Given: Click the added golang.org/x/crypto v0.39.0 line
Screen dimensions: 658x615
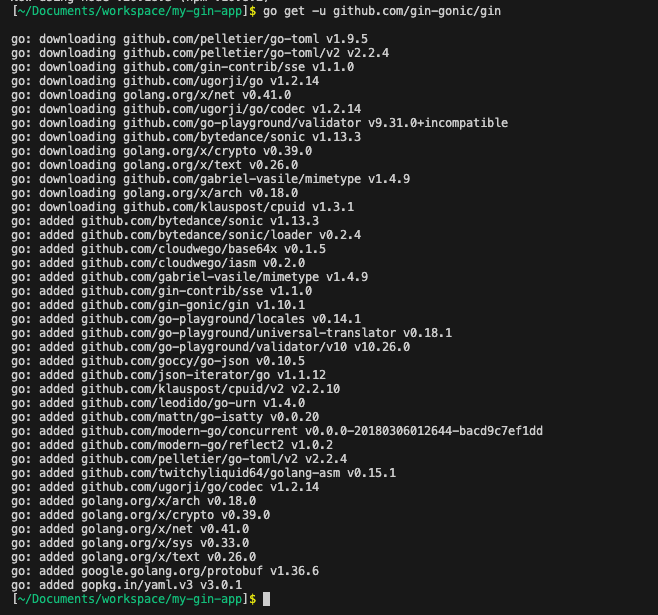Looking at the screenshot, I should [x=141, y=515].
